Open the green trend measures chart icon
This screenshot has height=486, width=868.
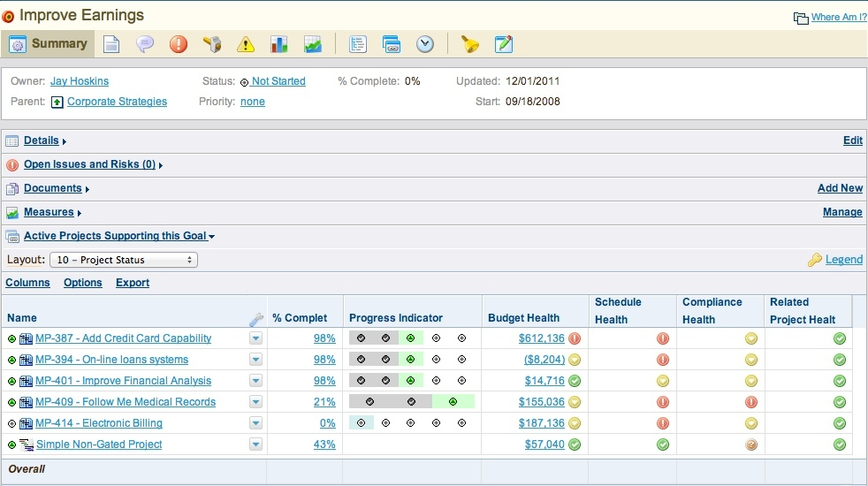(313, 44)
